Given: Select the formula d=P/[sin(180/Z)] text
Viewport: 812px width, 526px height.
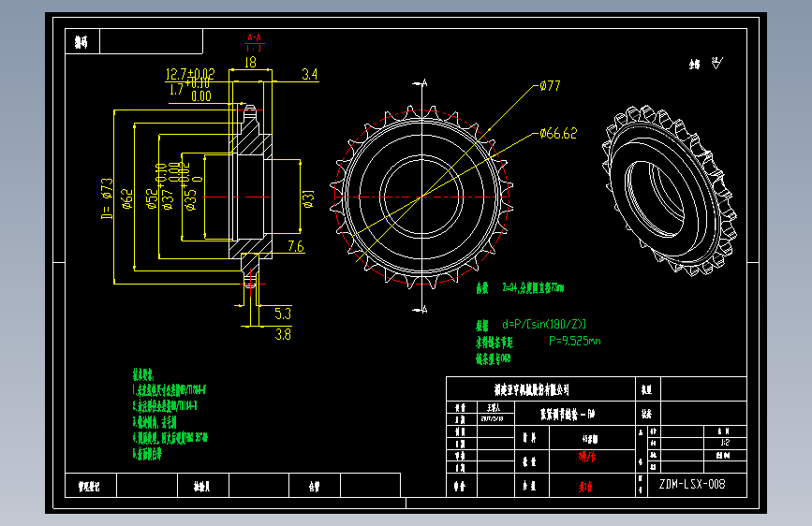Looking at the screenshot, I should (x=544, y=324).
